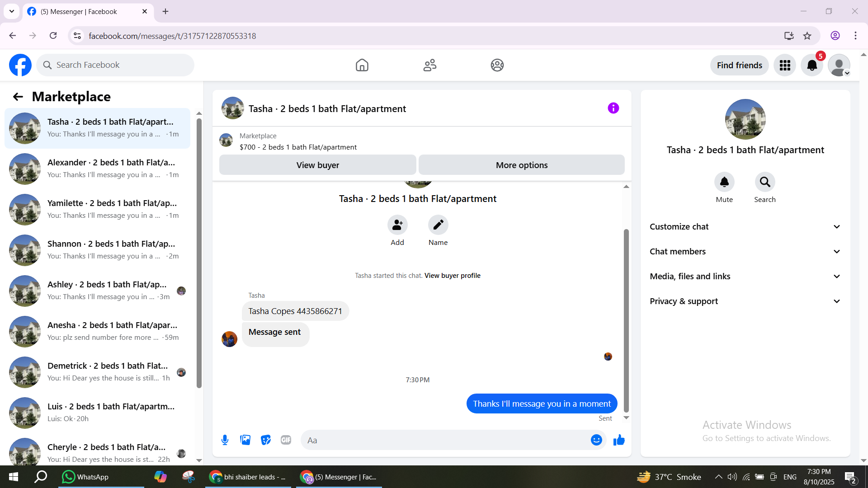Attach a photo using the image icon

[245, 440]
